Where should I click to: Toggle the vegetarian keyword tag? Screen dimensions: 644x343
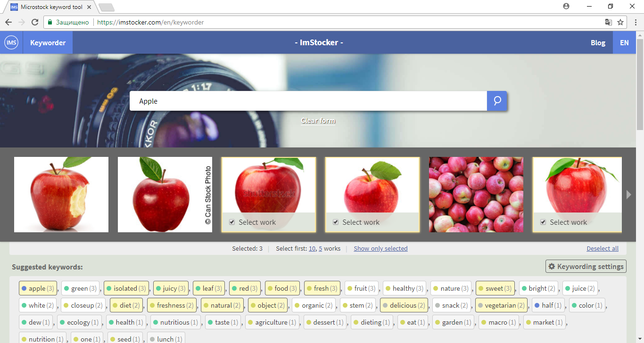(x=501, y=305)
